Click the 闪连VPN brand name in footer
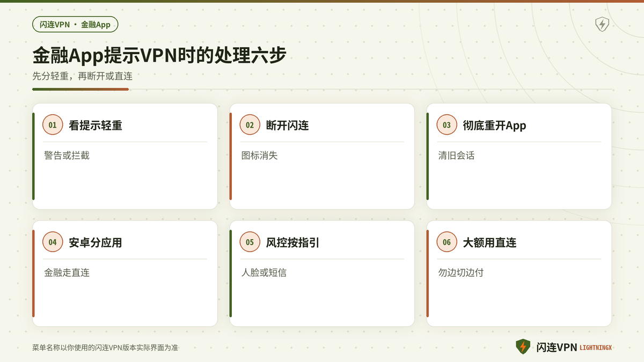This screenshot has width=644, height=362. tap(557, 347)
